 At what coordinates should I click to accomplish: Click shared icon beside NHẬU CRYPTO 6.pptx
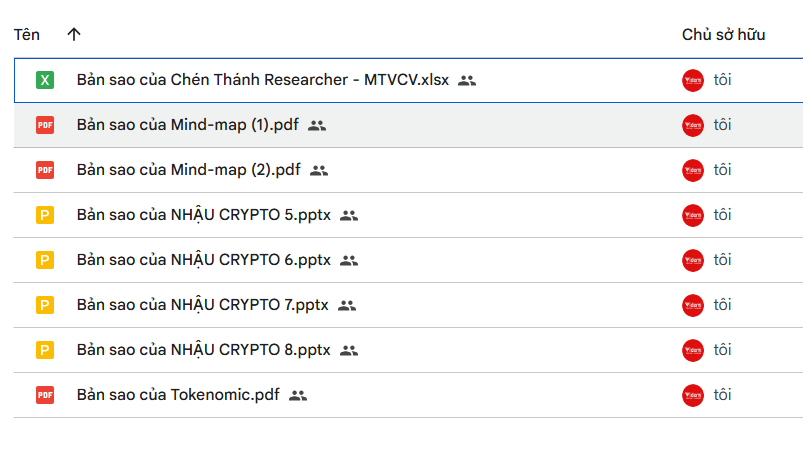click(349, 261)
